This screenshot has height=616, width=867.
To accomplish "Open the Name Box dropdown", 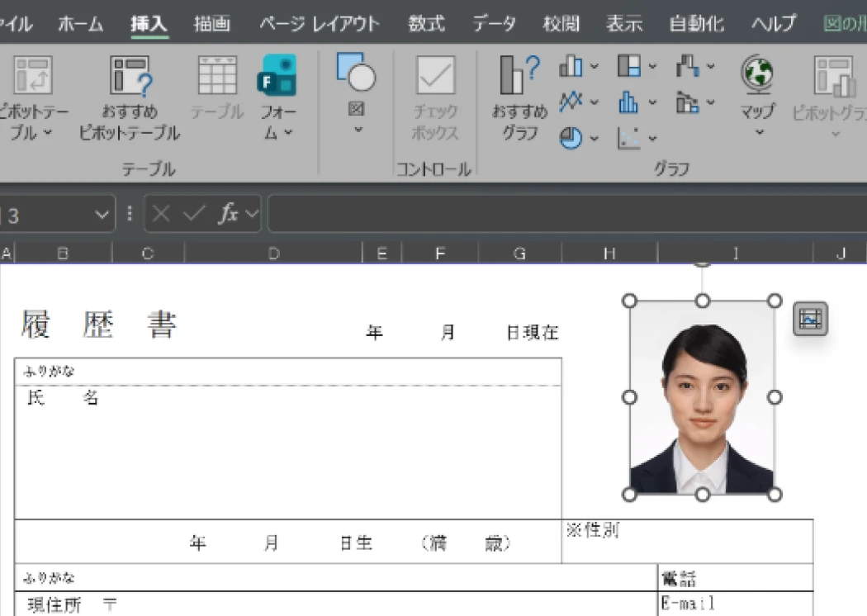I will point(101,214).
